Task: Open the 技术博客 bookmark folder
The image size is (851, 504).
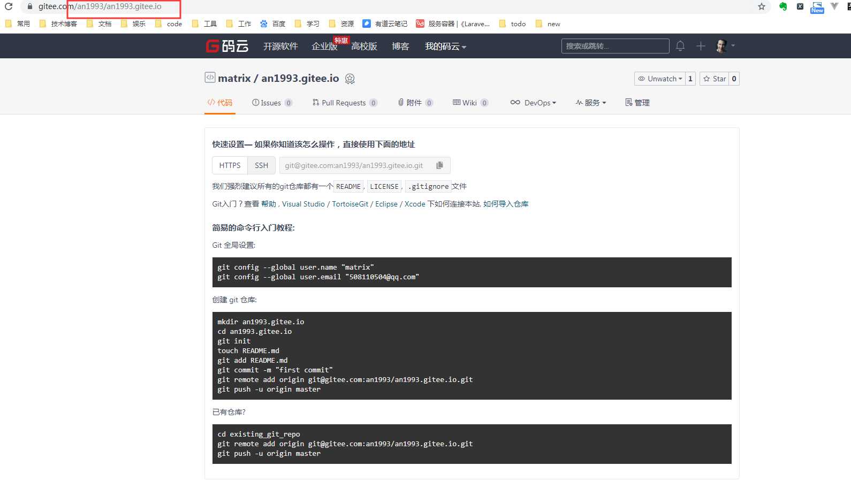Action: pos(58,24)
